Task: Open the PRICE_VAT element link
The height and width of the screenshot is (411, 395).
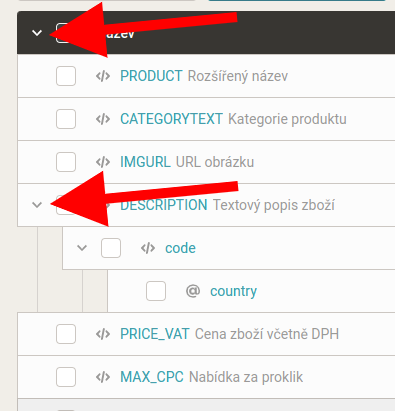Action: tap(155, 334)
